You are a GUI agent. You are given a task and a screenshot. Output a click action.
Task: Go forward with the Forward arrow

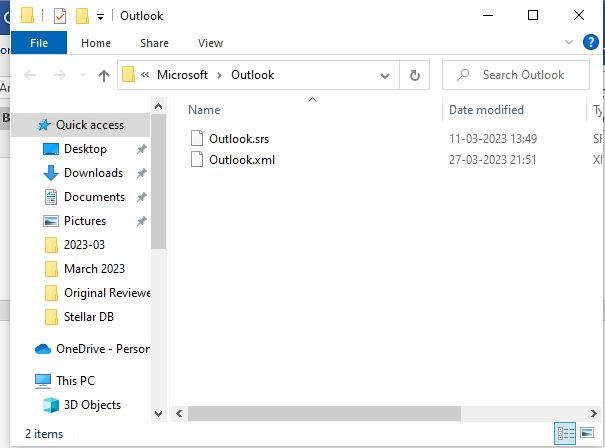coord(59,75)
